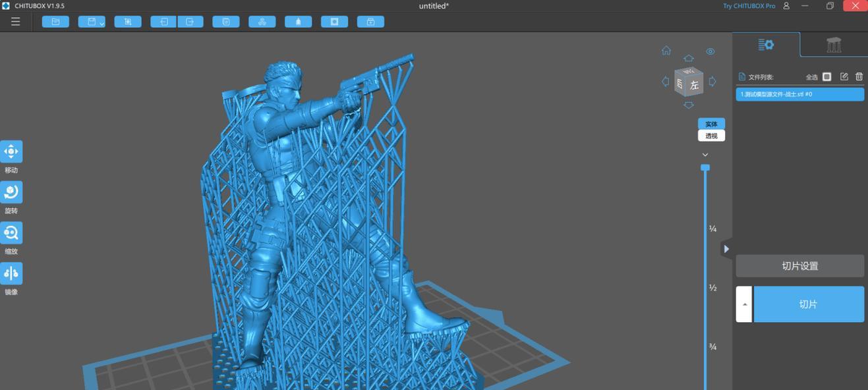Click the layer slider top handle

705,168
